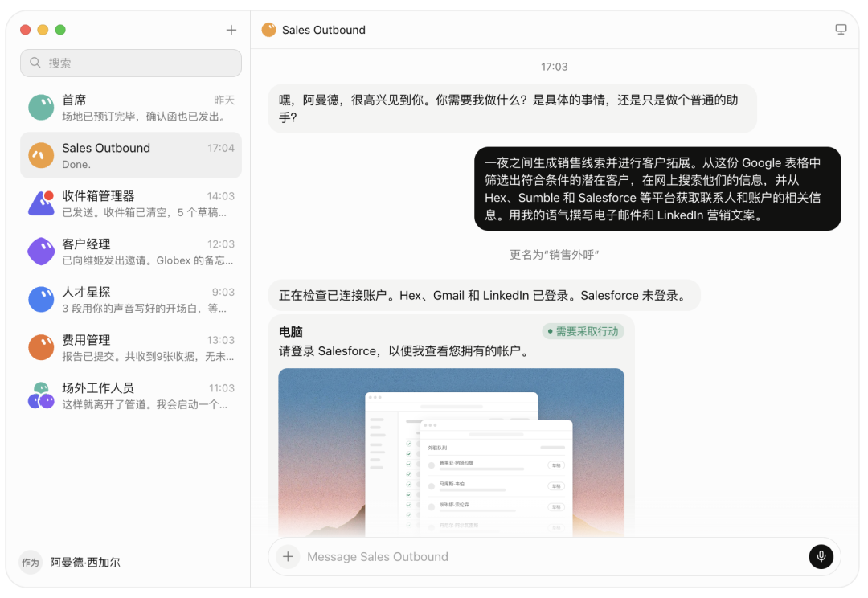Click the microphone button in the message bar
The width and height of the screenshot is (868, 598).
coord(821,556)
